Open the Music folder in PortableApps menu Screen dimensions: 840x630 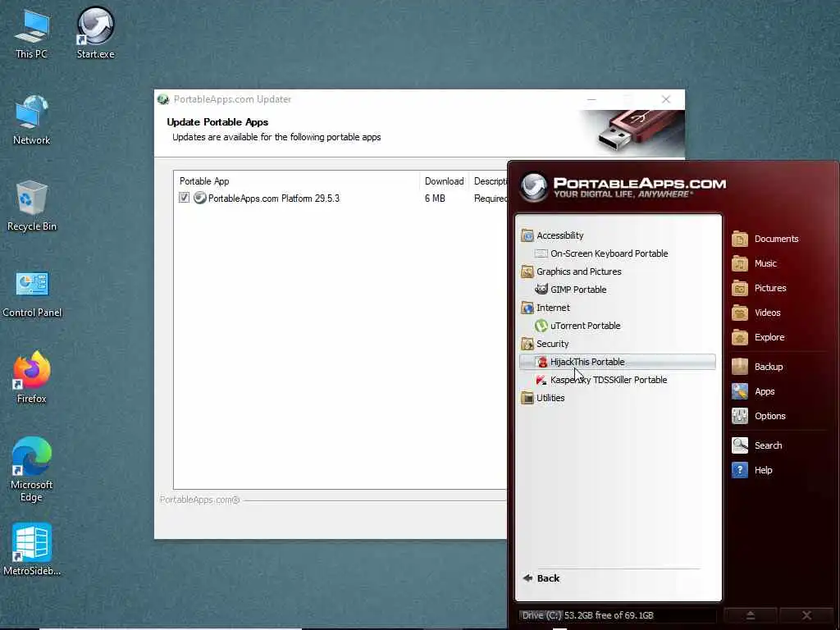[755, 263]
